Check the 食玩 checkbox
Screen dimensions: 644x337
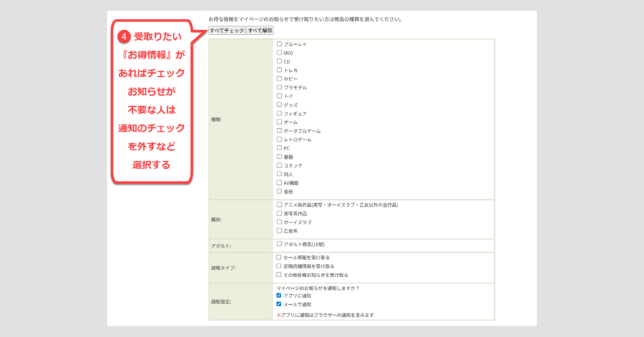coord(279,191)
